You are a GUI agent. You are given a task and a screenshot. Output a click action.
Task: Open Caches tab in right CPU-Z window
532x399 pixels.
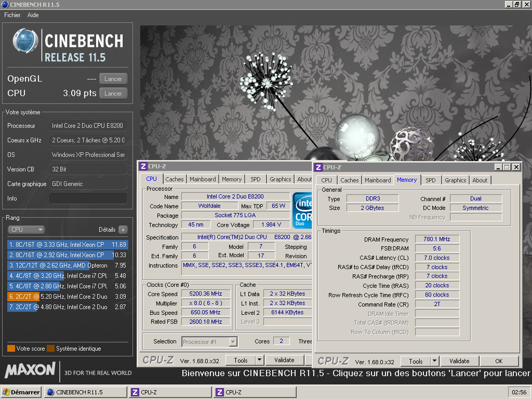tap(350, 180)
